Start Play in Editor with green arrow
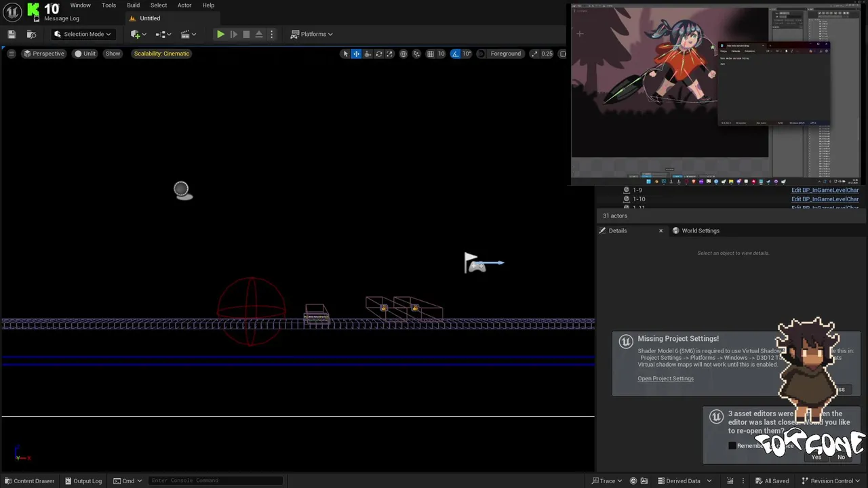The height and width of the screenshot is (488, 868). 220,34
